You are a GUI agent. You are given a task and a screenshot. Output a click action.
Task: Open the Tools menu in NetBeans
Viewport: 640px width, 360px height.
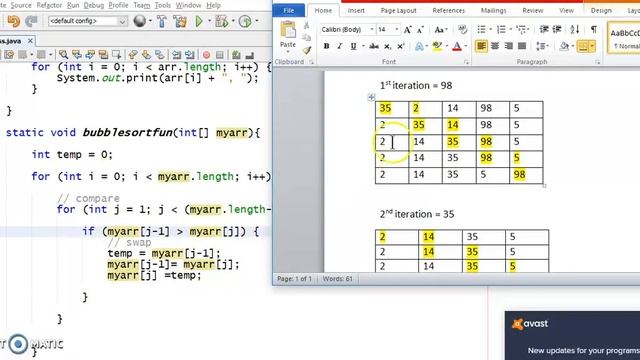tap(162, 5)
